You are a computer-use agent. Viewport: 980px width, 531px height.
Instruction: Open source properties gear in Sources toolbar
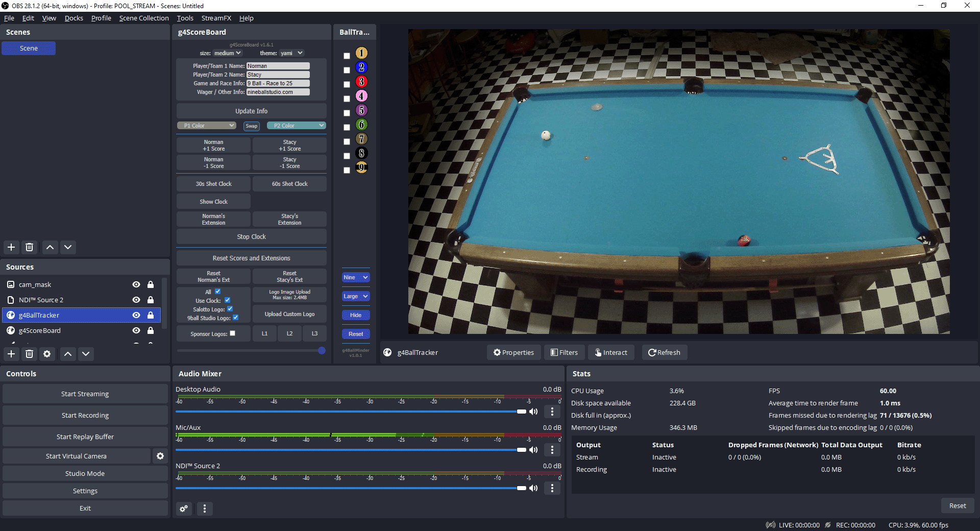[x=47, y=354]
